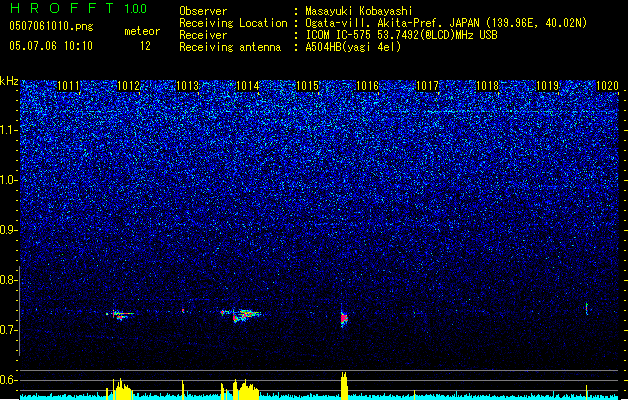Click the 0.9 kHz axis tick label

click(9, 230)
